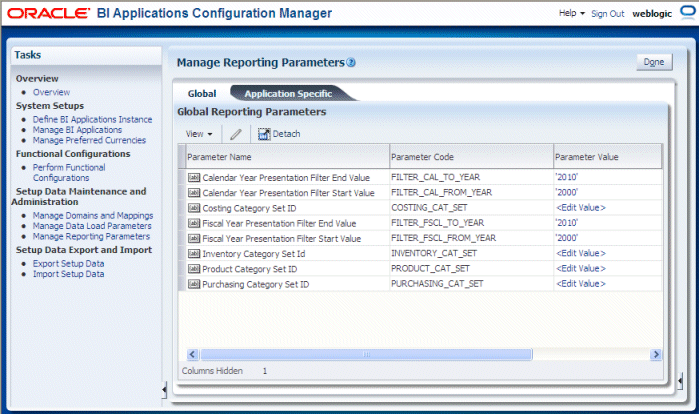Open Manage BI Applications link
Image resolution: width=699 pixels, height=414 pixels.
[x=77, y=130]
